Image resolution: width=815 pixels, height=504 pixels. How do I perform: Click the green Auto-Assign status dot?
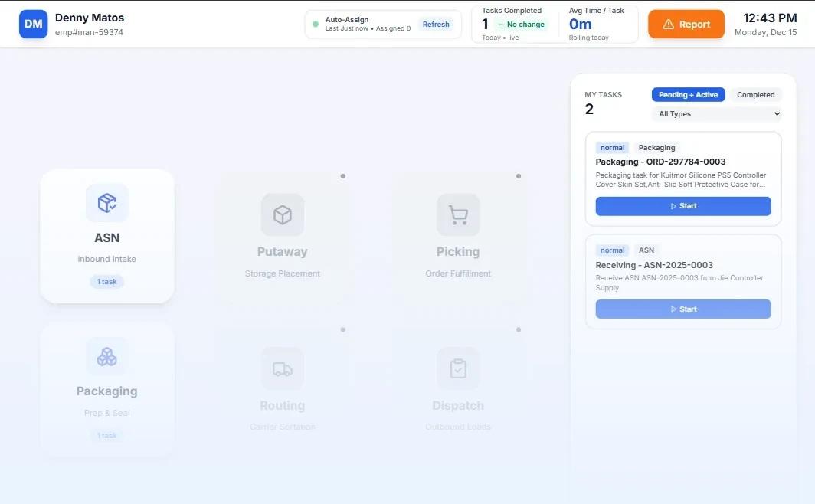click(314, 24)
